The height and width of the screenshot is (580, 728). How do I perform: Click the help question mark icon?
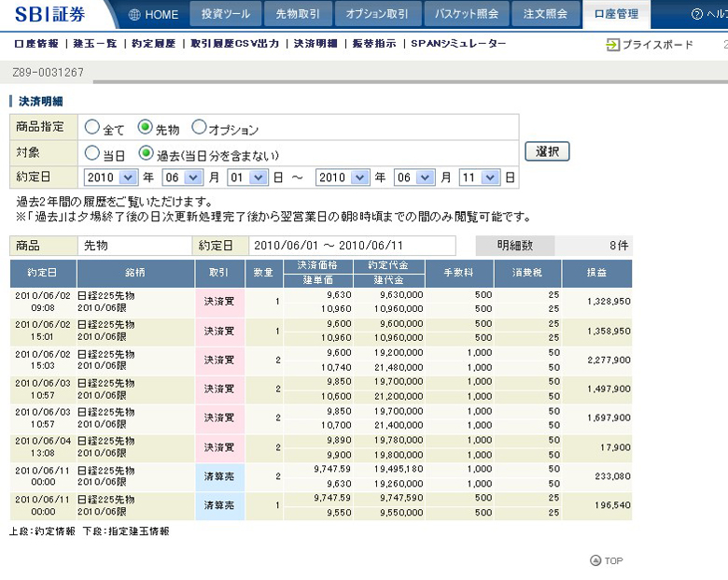pyautogui.click(x=697, y=14)
